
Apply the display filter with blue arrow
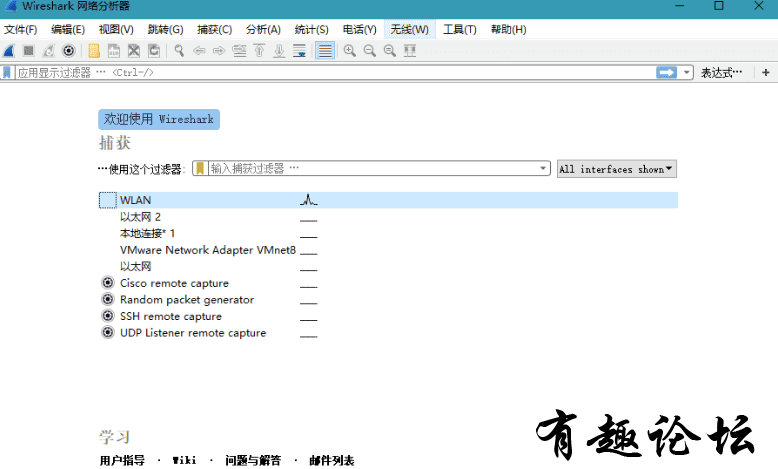point(666,72)
